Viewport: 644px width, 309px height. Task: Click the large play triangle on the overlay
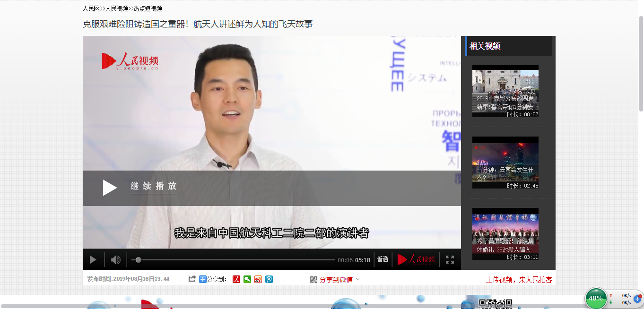110,188
